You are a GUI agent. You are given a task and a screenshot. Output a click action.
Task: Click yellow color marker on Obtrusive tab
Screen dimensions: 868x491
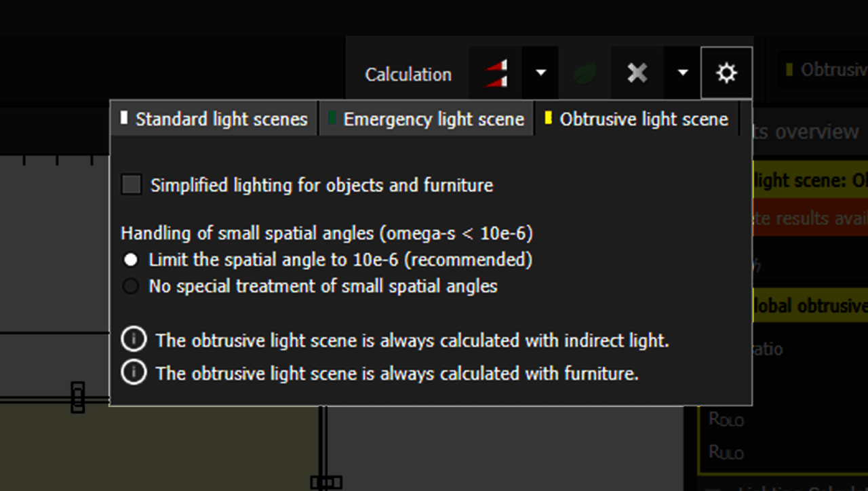[548, 119]
